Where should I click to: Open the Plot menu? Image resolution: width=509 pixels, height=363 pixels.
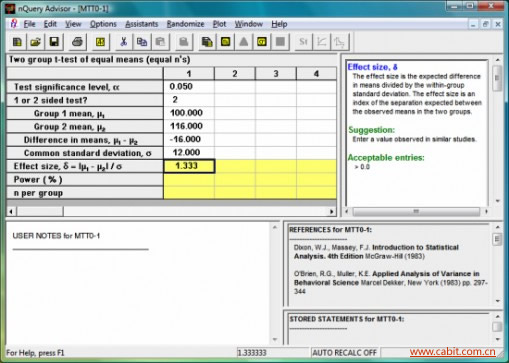tap(219, 24)
